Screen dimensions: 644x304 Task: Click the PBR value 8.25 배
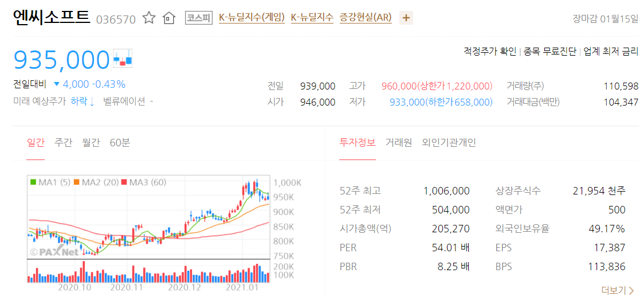453,267
